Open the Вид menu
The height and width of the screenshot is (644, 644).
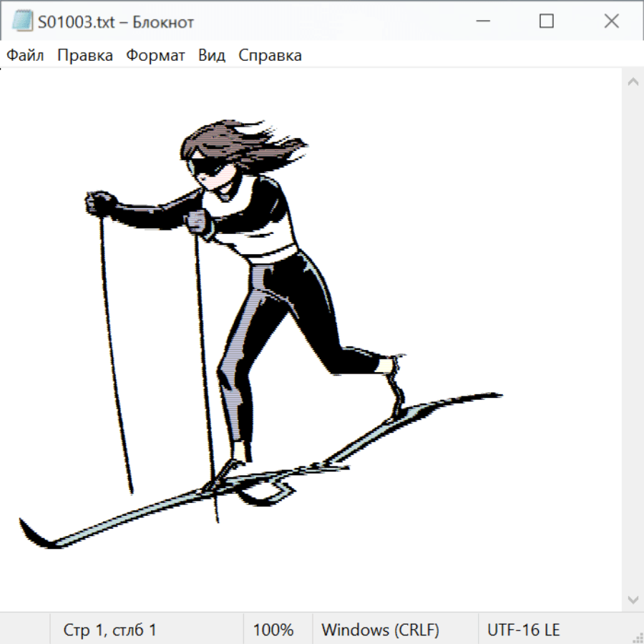point(212,56)
